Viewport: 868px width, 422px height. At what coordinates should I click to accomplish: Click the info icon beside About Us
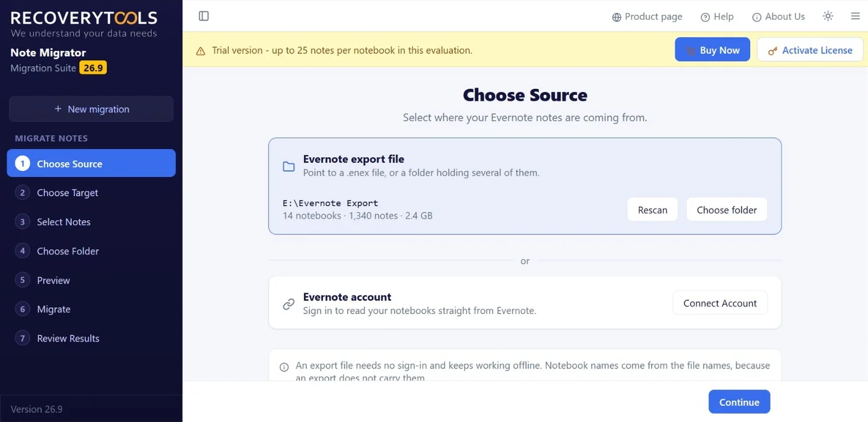tap(756, 17)
